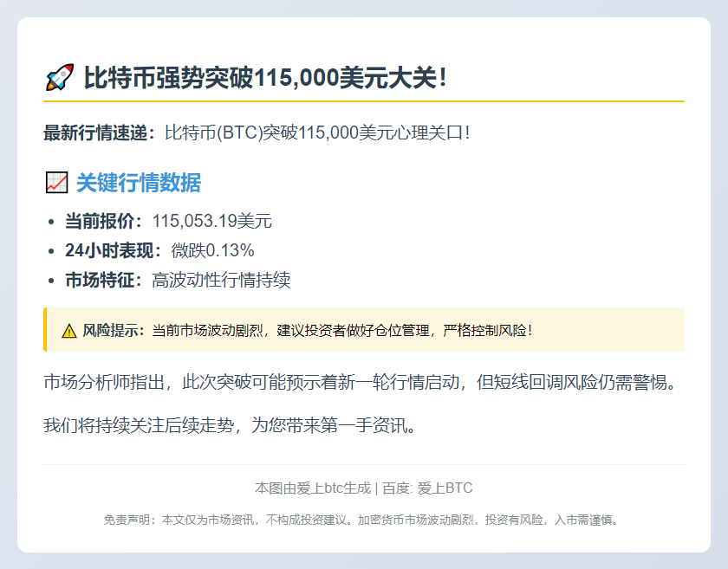Click the rocket icon in the headline

(x=58, y=75)
